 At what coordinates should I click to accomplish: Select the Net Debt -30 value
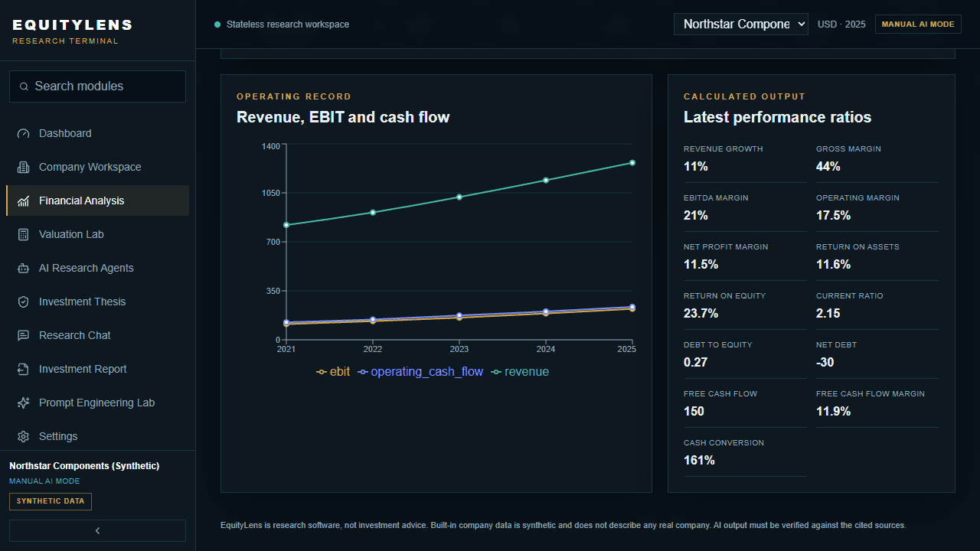pos(825,363)
